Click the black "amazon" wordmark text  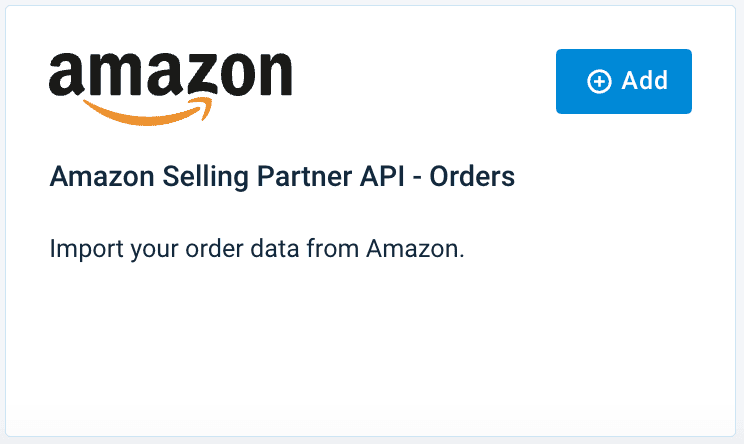tap(170, 75)
